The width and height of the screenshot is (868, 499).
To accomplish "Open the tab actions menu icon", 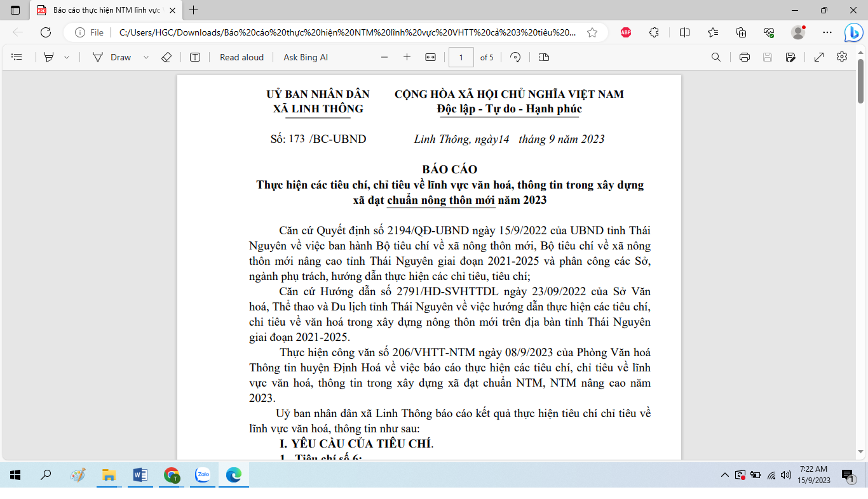I will [15, 10].
